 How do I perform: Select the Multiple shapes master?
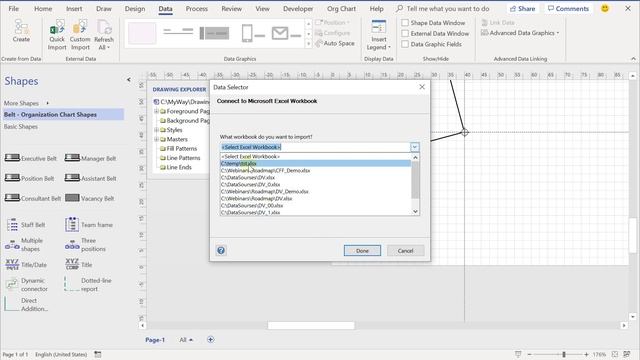(24, 245)
